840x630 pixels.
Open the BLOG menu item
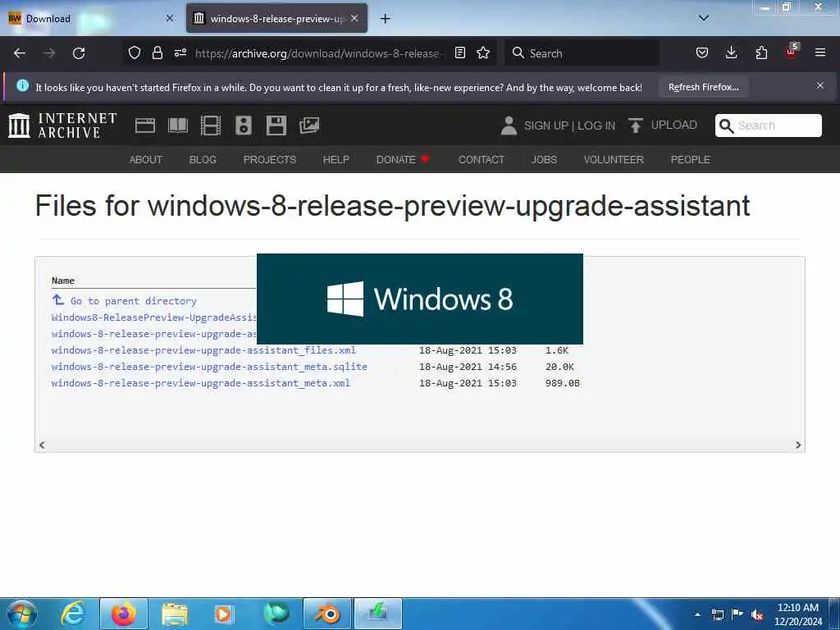click(x=203, y=160)
